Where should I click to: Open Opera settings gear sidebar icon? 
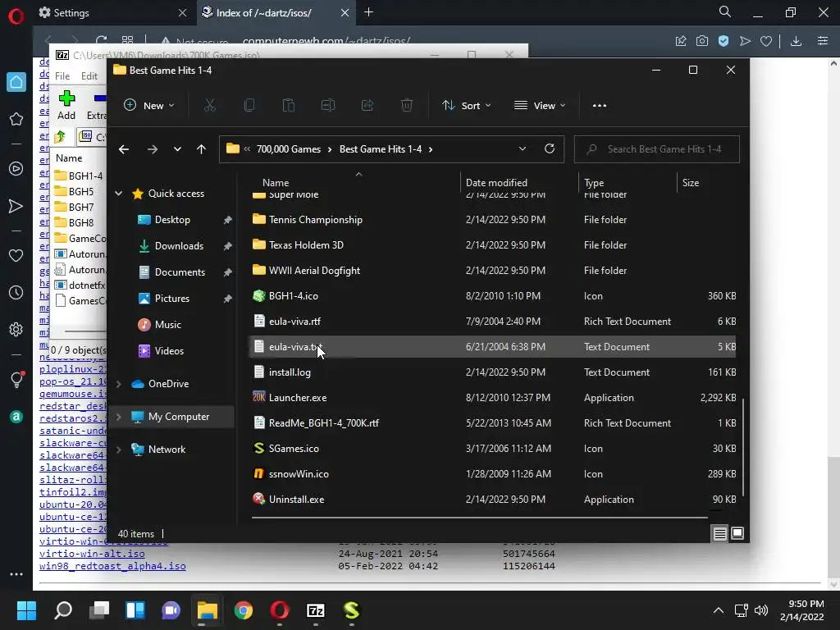click(16, 329)
